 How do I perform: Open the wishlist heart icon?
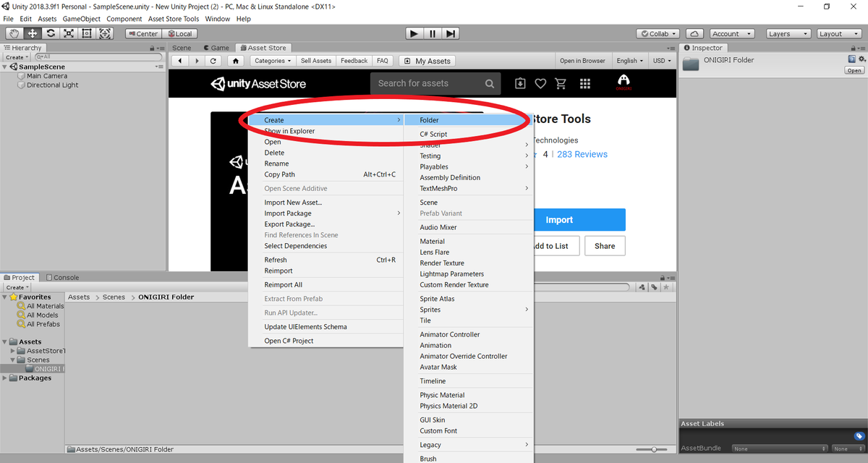pyautogui.click(x=540, y=83)
